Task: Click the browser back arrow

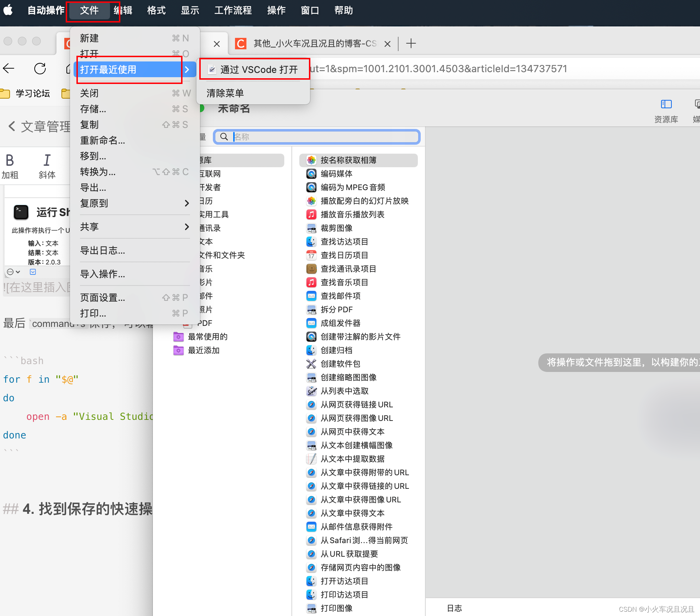Action: 9,68
